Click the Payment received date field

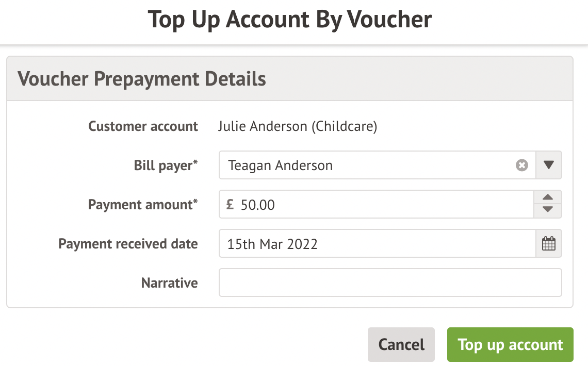377,244
